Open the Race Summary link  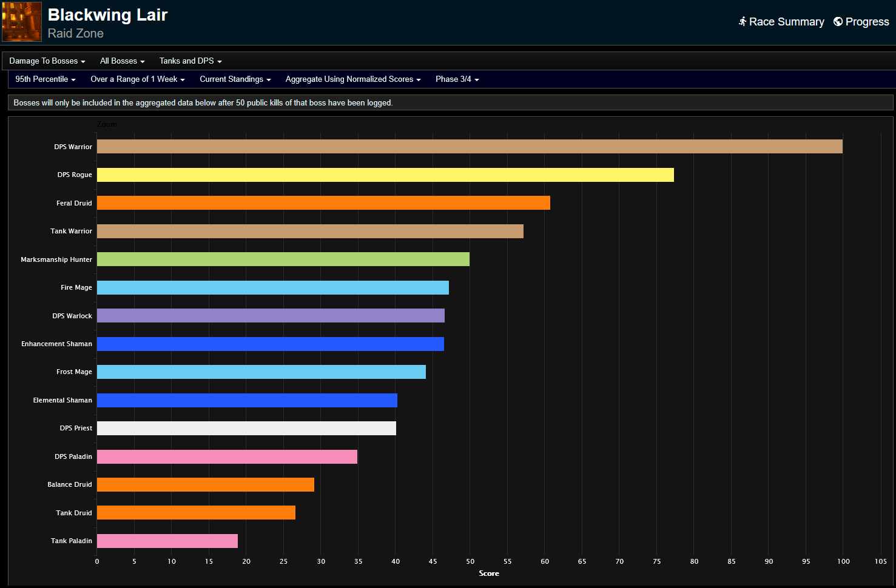786,22
